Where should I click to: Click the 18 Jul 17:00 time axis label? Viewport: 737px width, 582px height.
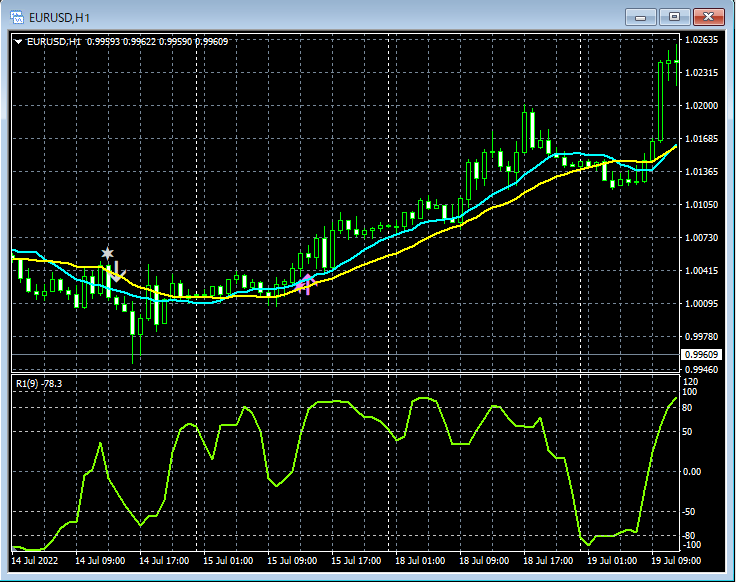[548, 561]
